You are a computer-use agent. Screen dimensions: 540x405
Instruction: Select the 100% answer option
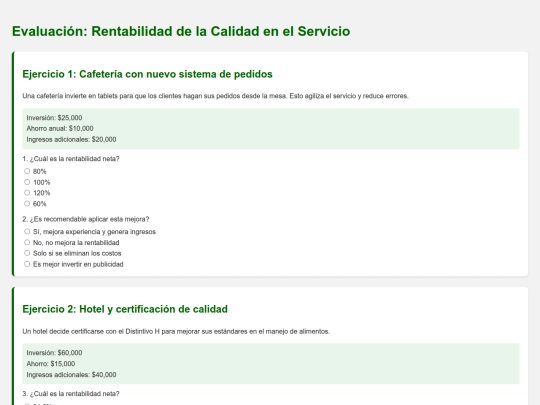click(27, 182)
